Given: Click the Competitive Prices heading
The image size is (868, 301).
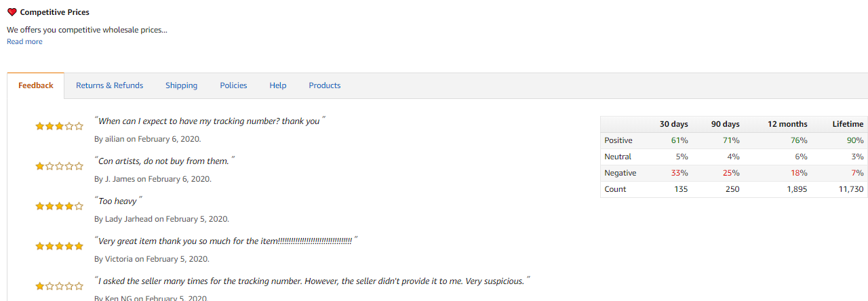Looking at the screenshot, I should coord(54,12).
